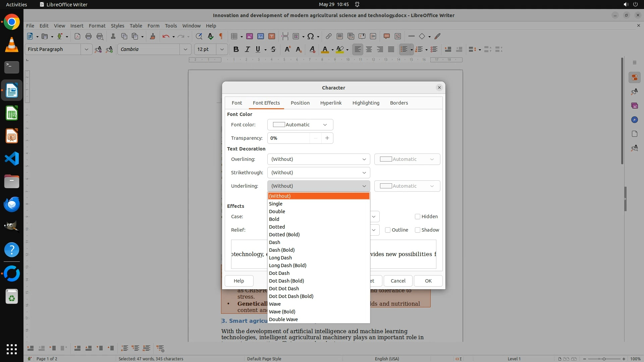Enable the Hidden checkbox
Image resolution: width=644 pixels, height=362 pixels.
(x=418, y=217)
